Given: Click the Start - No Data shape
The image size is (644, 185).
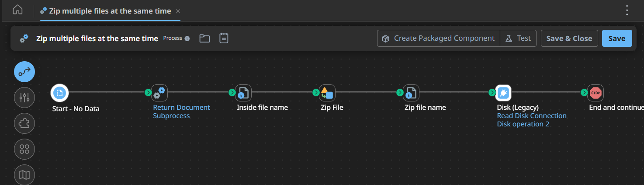Looking at the screenshot, I should click(x=59, y=93).
